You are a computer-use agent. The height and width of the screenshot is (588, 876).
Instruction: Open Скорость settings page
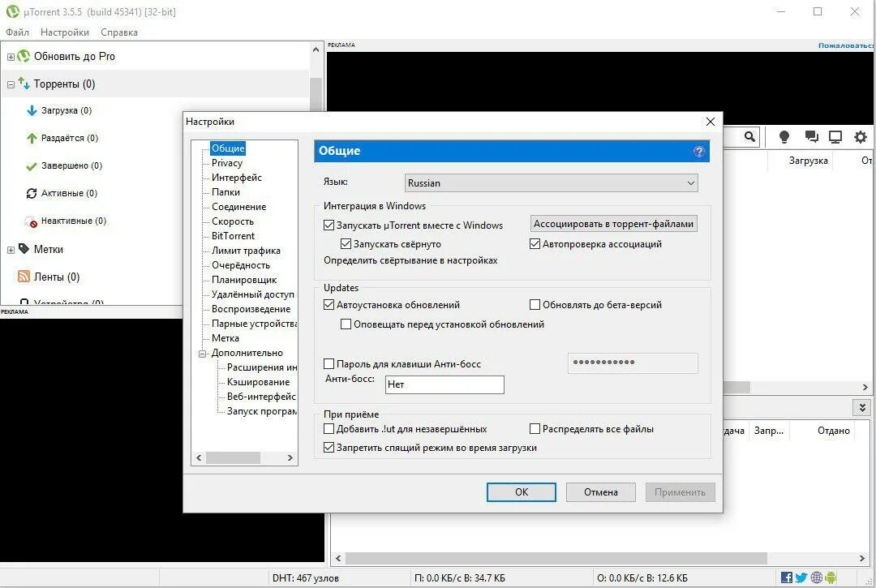(x=233, y=221)
